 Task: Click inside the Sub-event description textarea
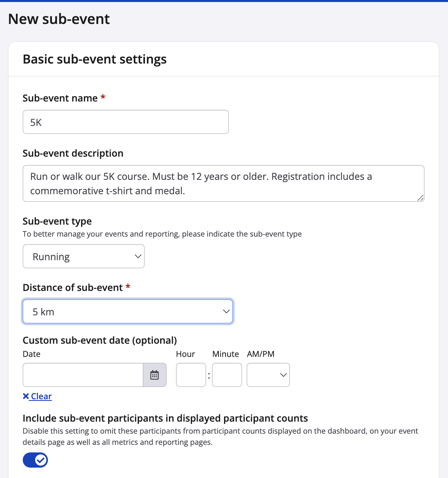223,183
